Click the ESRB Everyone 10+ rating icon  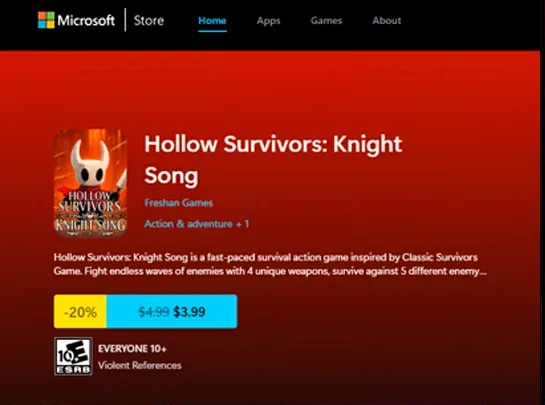(73, 356)
